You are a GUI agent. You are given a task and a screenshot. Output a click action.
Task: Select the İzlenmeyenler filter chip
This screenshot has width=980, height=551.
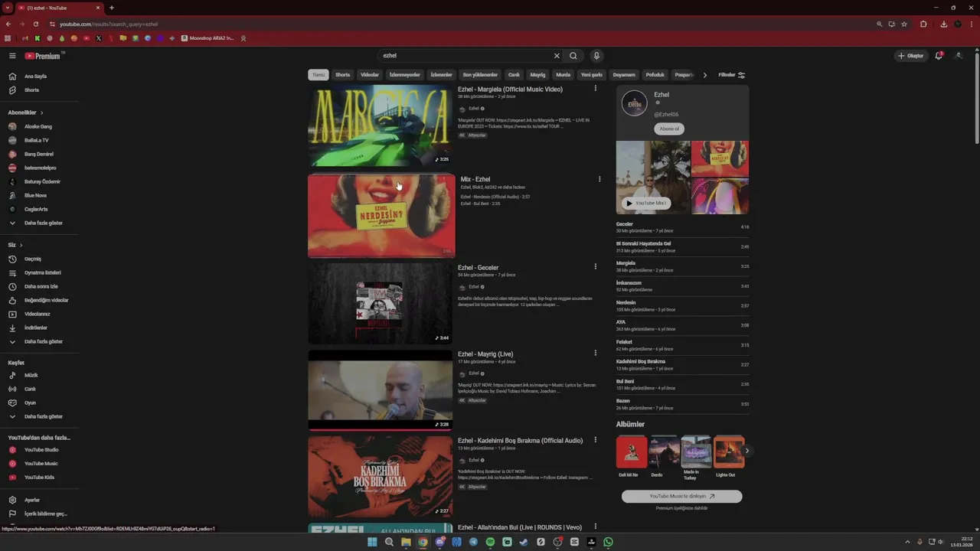[x=404, y=75]
